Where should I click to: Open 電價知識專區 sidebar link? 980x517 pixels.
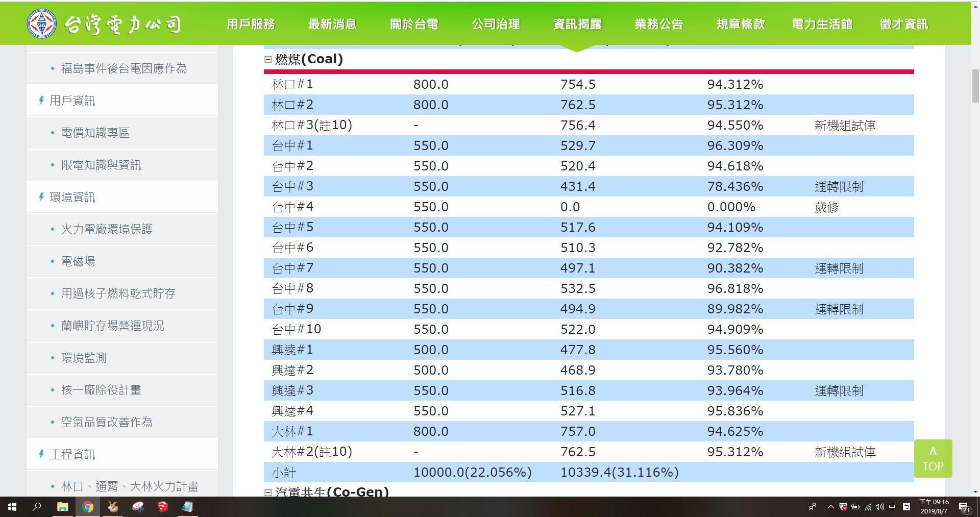tap(95, 133)
